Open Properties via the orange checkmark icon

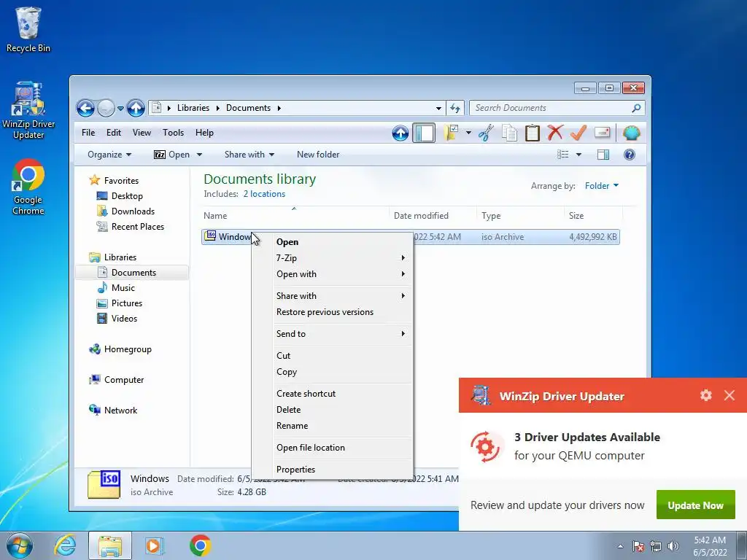click(x=578, y=133)
